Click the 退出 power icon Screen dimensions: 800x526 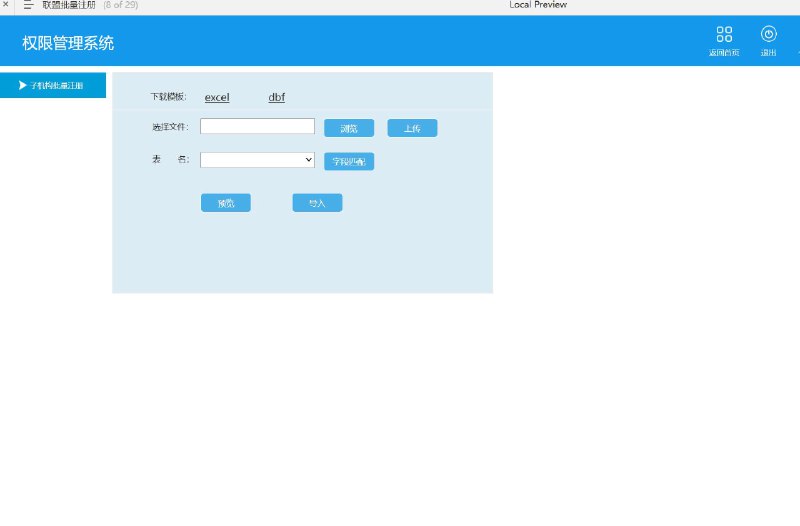coord(768,34)
